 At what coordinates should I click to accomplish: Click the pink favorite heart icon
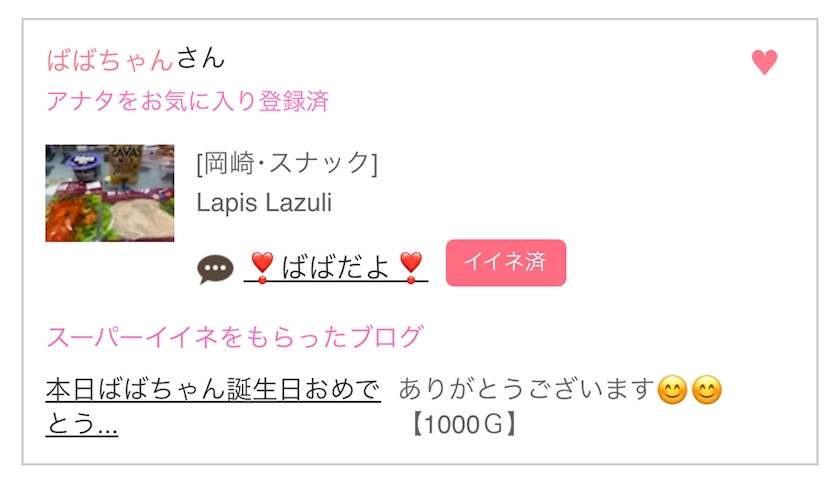click(x=764, y=63)
